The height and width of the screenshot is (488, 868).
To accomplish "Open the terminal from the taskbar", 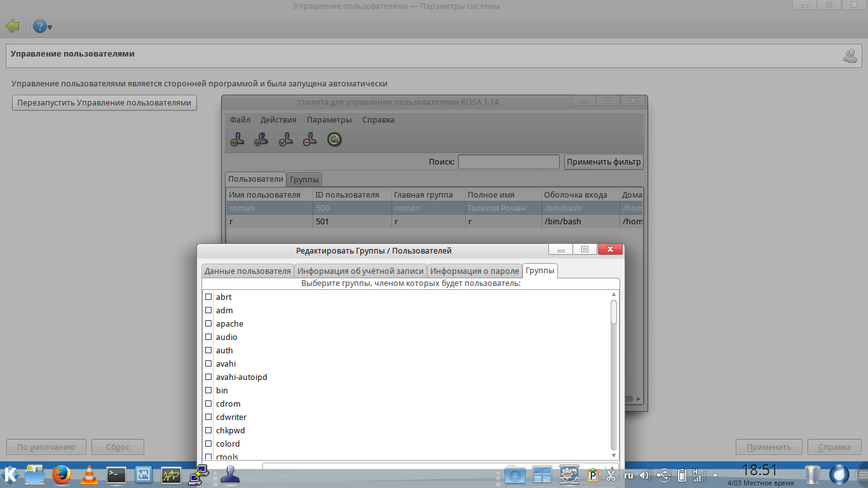I will pos(116,475).
